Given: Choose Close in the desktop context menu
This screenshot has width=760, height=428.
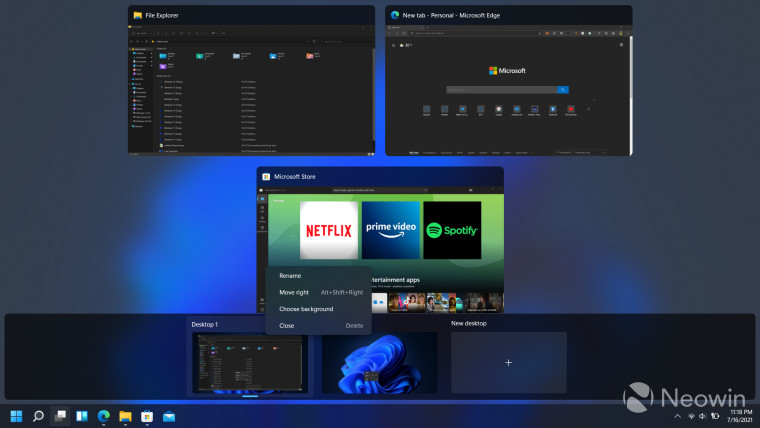Looking at the screenshot, I should coord(318,325).
